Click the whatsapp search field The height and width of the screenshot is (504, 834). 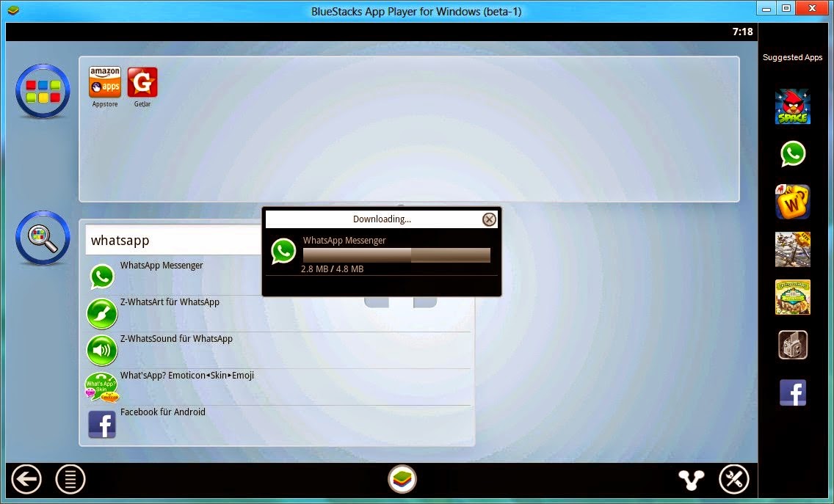click(x=175, y=241)
